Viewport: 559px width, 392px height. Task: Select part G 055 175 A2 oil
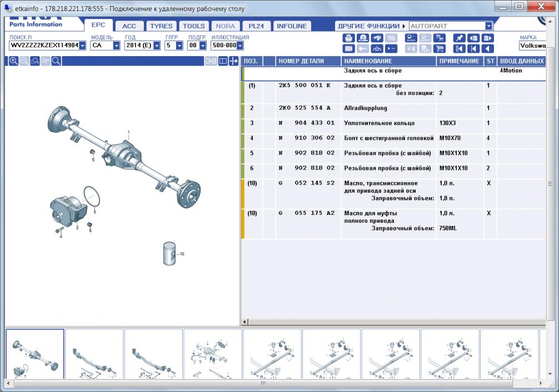point(307,213)
